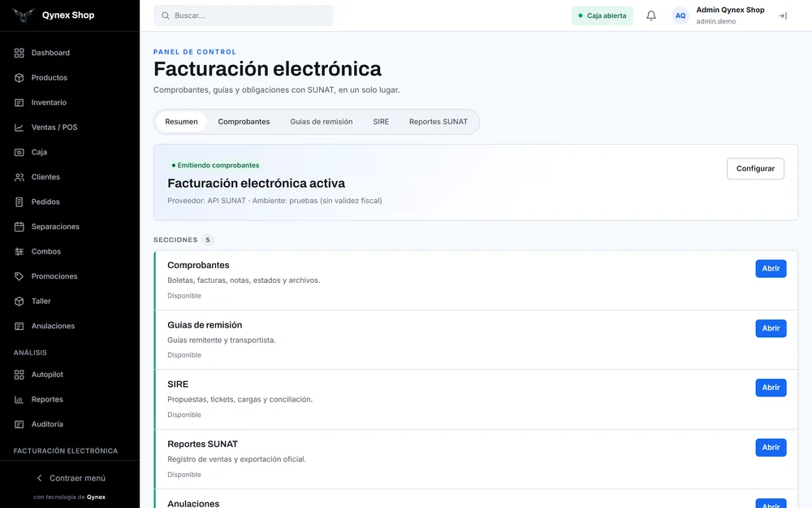Image resolution: width=812 pixels, height=508 pixels.
Task: Click the Secciones count badge 5
Action: tap(208, 240)
